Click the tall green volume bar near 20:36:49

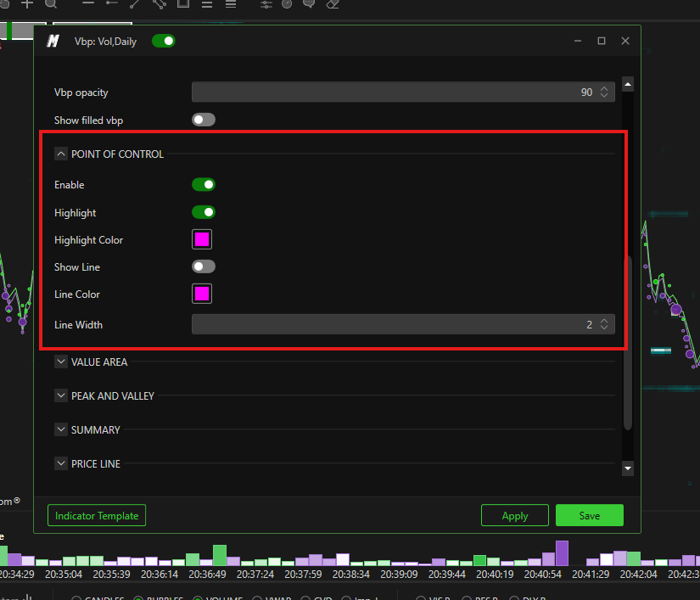(x=220, y=555)
